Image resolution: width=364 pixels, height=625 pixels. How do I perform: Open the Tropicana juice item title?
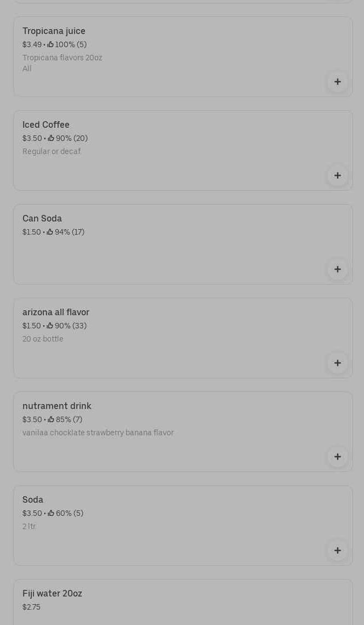tap(54, 31)
